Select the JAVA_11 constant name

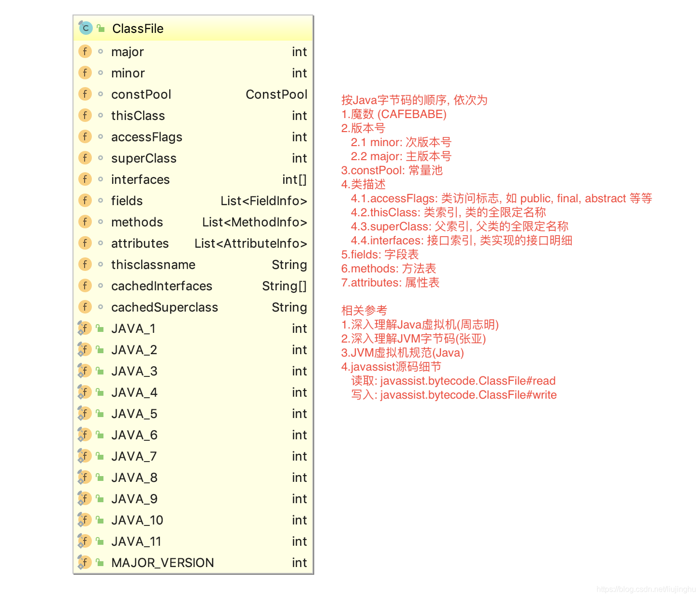(136, 541)
